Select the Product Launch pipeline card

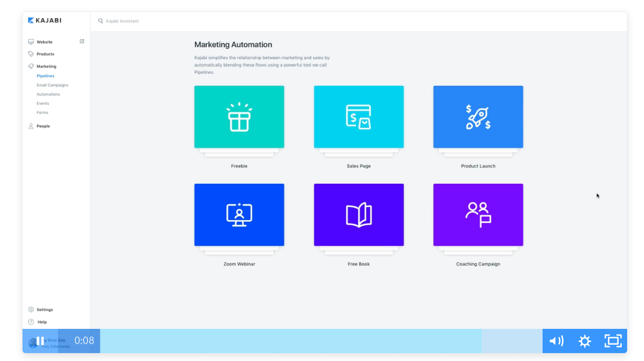pos(478,117)
